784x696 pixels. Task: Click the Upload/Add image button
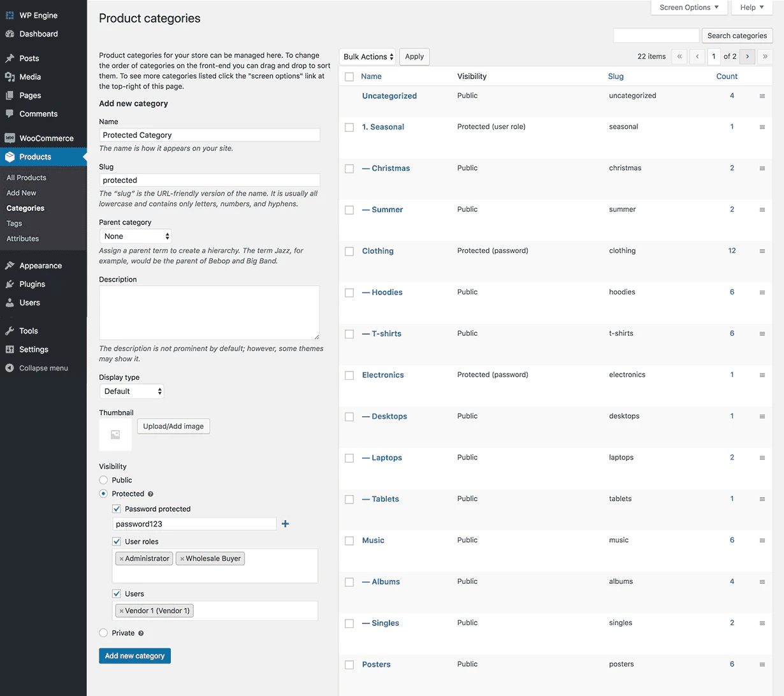173,426
